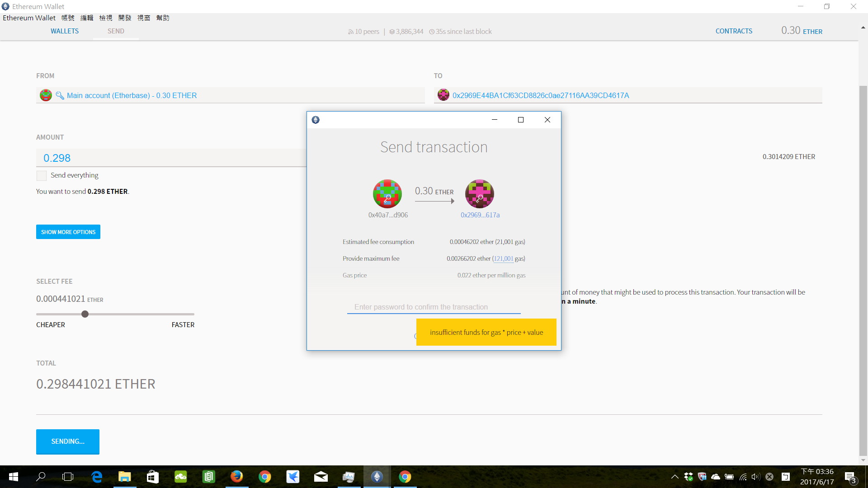The height and width of the screenshot is (488, 868).
Task: Click the 121,001 gas limit link
Action: [x=503, y=258]
